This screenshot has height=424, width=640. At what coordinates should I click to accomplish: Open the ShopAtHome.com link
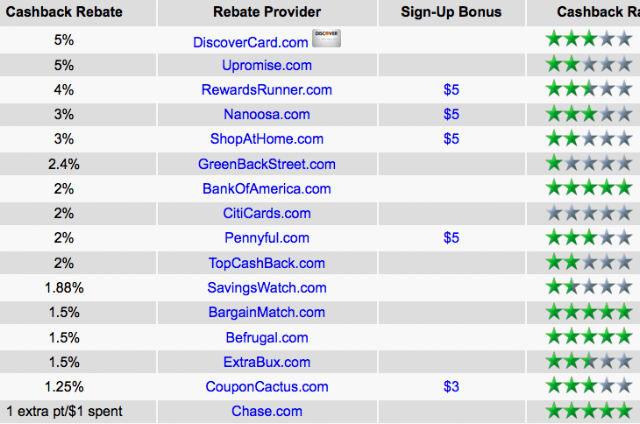267,139
